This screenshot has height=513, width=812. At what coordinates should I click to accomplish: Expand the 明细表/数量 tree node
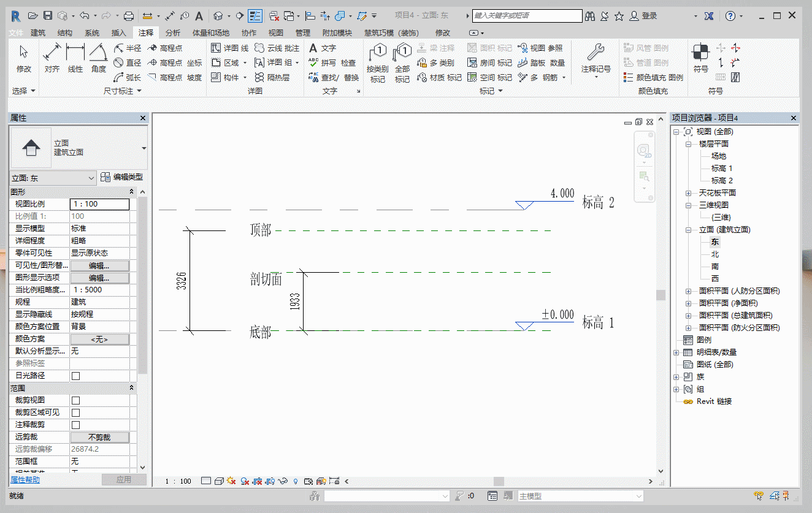(676, 352)
